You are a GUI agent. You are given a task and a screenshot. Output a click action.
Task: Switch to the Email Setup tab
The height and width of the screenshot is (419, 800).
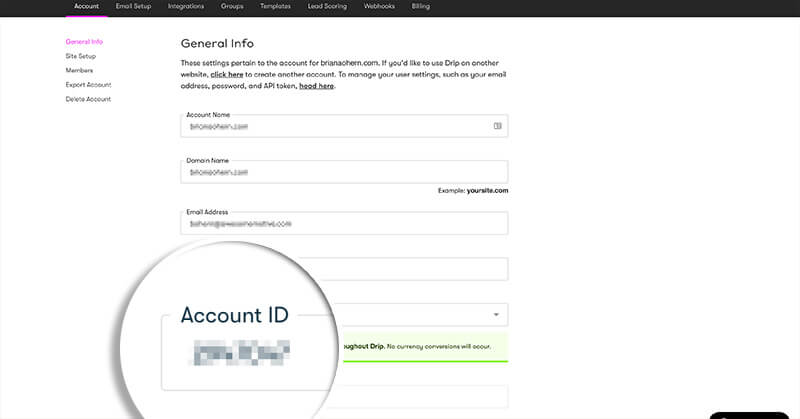coord(133,7)
